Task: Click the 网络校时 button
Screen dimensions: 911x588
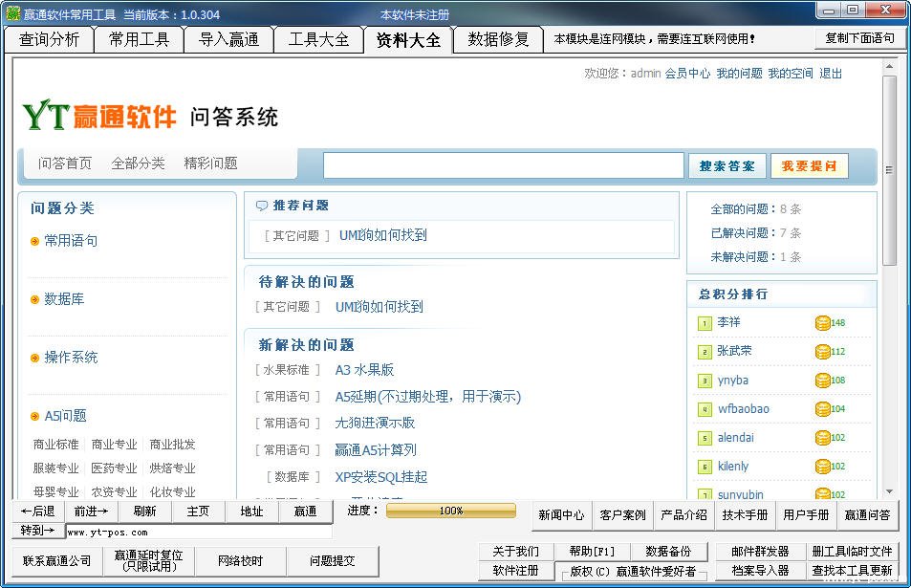Action: coord(241,561)
